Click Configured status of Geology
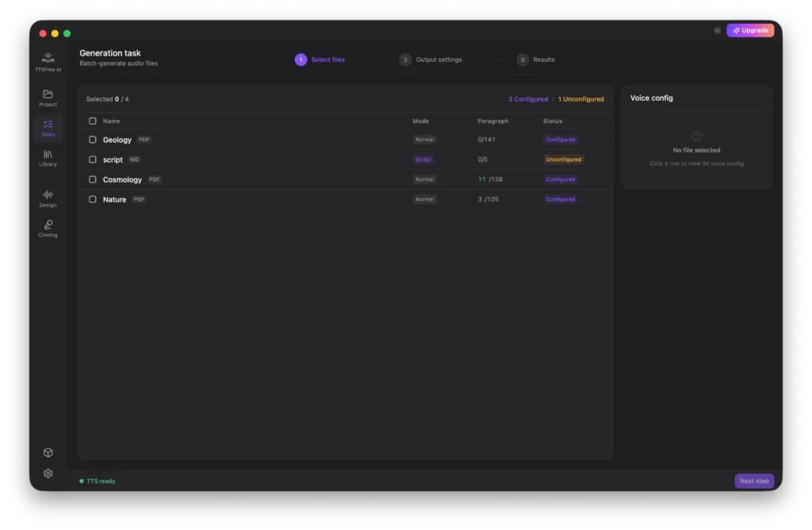The height and width of the screenshot is (530, 812). [561, 140]
